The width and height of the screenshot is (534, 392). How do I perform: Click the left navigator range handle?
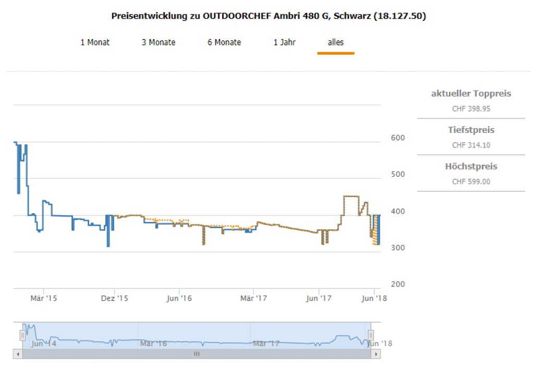pos(22,335)
